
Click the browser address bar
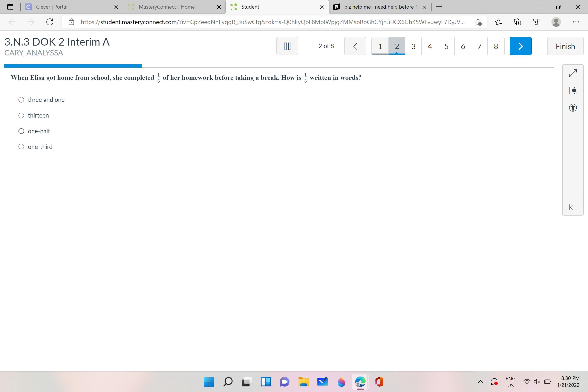coord(273,22)
